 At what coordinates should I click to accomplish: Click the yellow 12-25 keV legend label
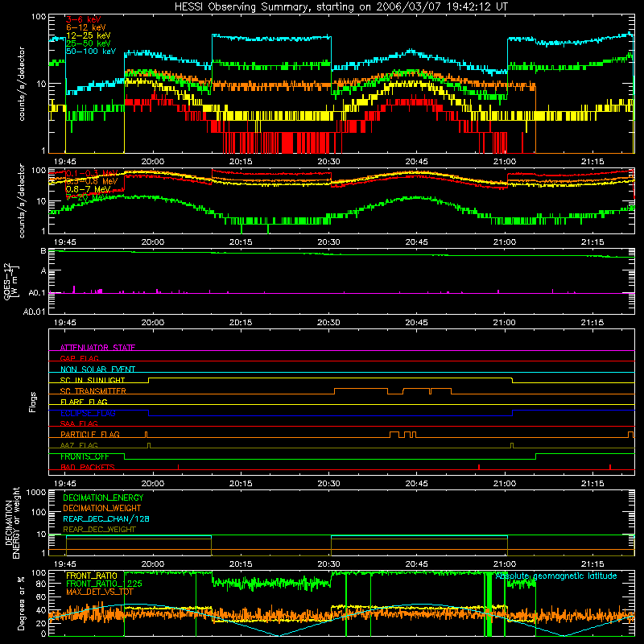[89, 35]
